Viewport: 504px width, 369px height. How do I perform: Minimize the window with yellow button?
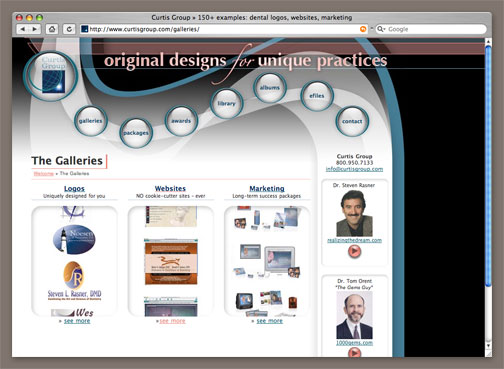pos(29,17)
